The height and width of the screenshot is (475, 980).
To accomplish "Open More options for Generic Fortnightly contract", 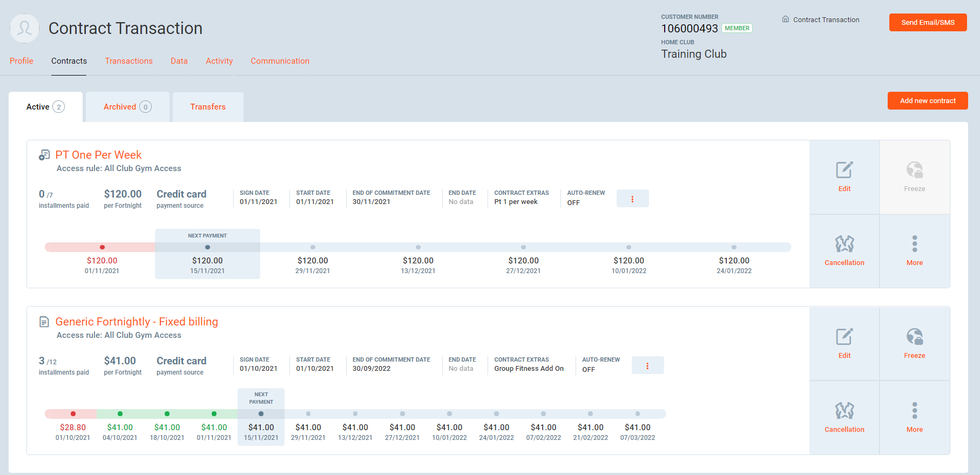I will coord(914,411).
